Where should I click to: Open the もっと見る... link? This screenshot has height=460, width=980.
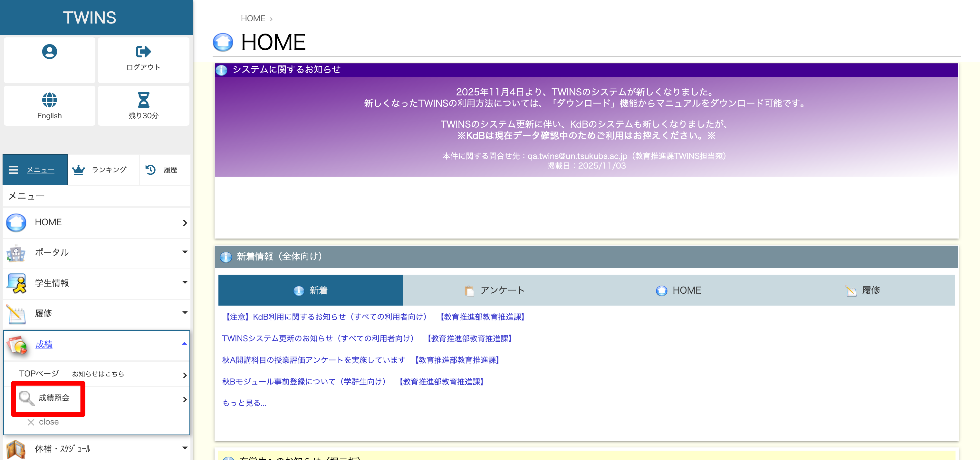244,403
